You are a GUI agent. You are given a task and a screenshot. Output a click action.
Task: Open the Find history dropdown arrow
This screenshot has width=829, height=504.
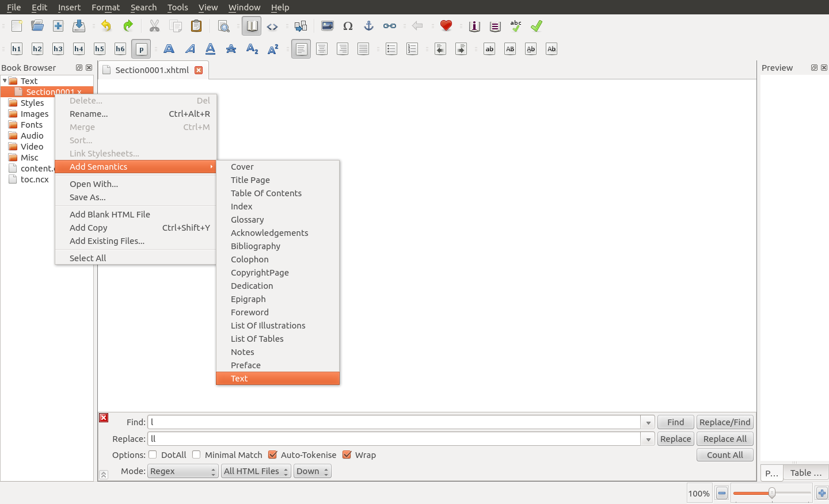648,422
